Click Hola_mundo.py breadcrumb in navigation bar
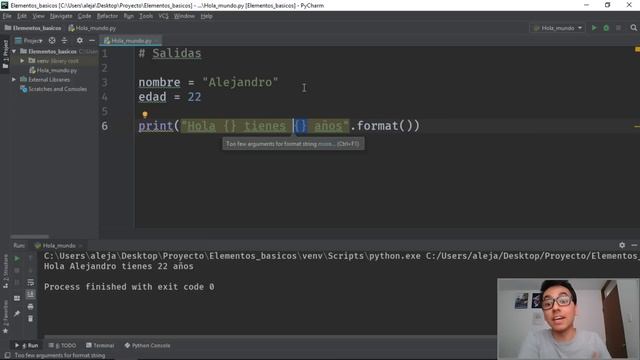This screenshot has height=360, width=640. tap(92, 28)
